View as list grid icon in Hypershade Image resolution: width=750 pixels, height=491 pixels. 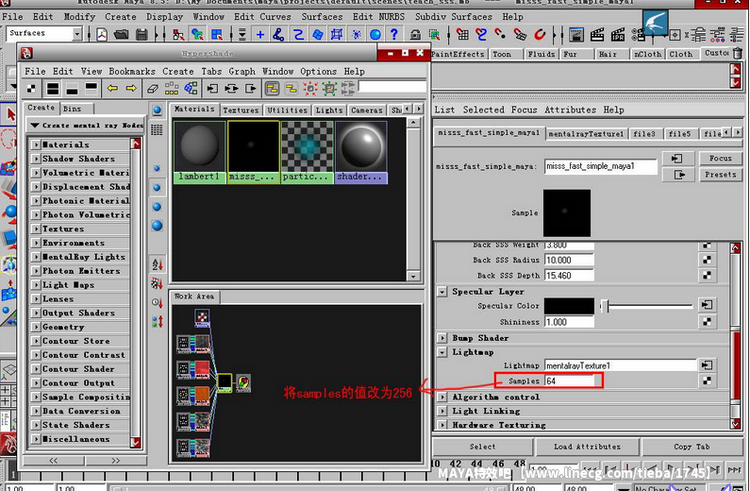coord(156,130)
